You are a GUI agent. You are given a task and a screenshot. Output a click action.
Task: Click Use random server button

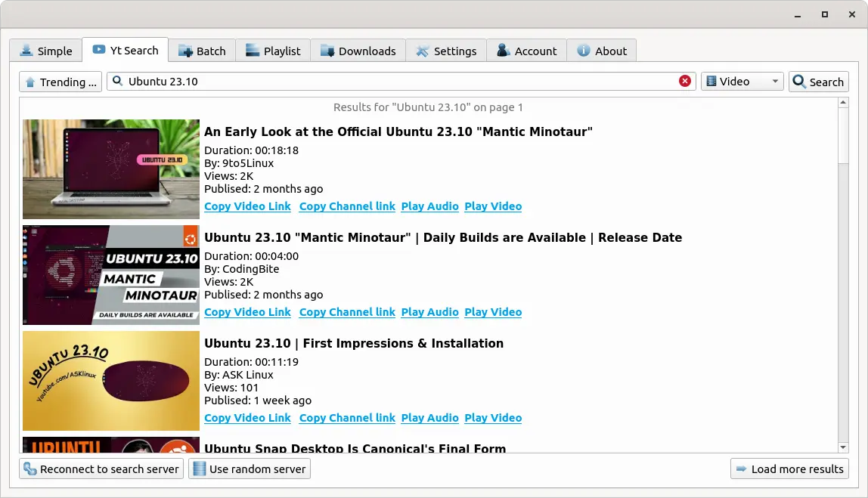(249, 469)
